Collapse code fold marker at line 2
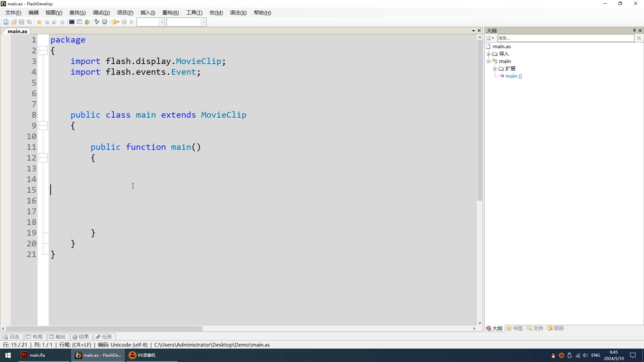The image size is (644, 362). tap(43, 51)
